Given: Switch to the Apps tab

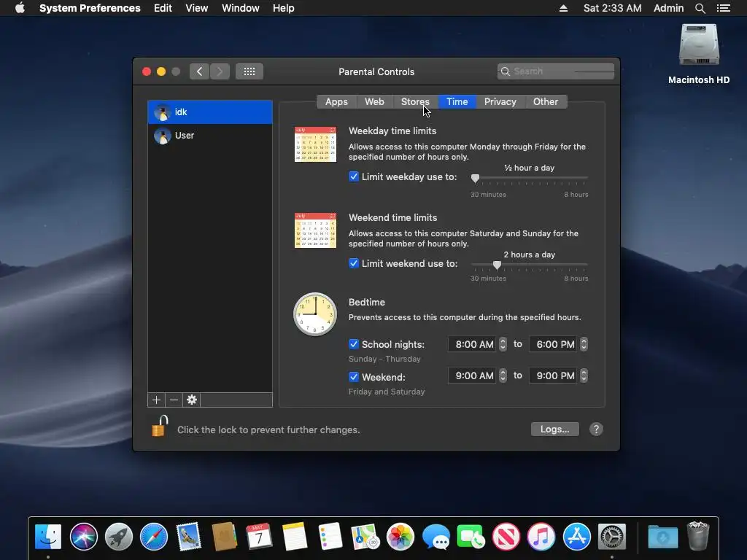Looking at the screenshot, I should 336,102.
